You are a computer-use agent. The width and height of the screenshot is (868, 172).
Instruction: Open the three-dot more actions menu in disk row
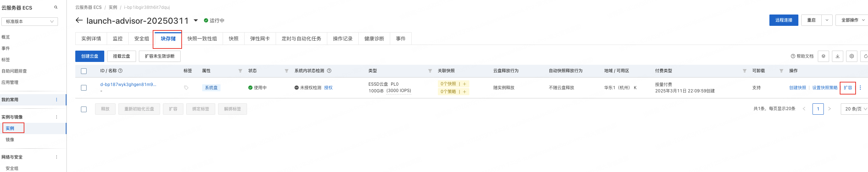coord(860,88)
